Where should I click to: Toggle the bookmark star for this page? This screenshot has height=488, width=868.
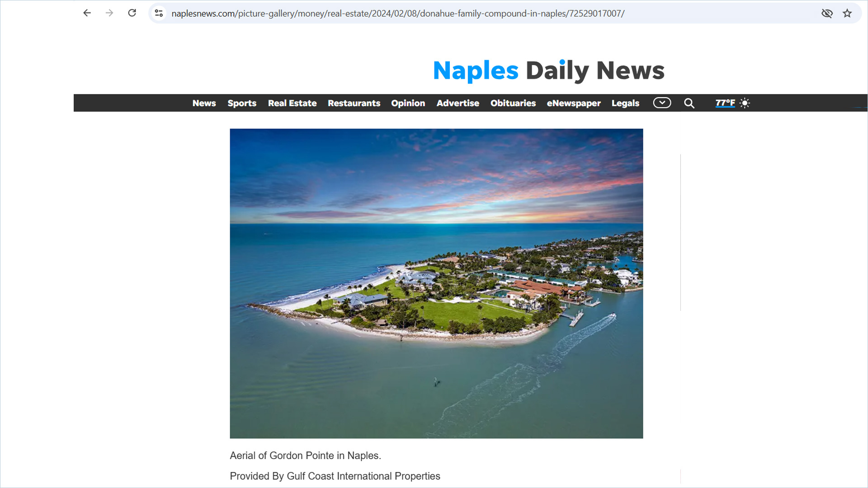pyautogui.click(x=847, y=13)
